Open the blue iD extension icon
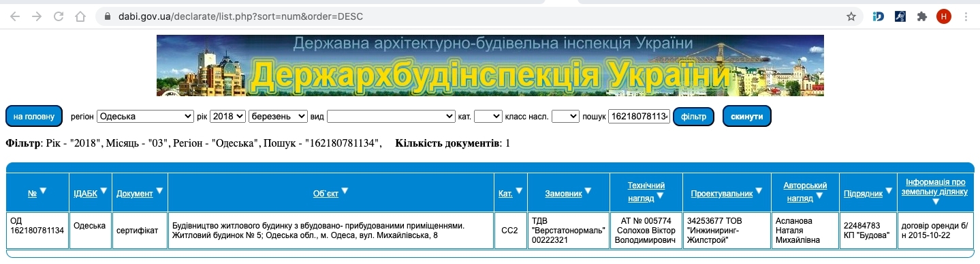The image size is (980, 264). point(879,16)
